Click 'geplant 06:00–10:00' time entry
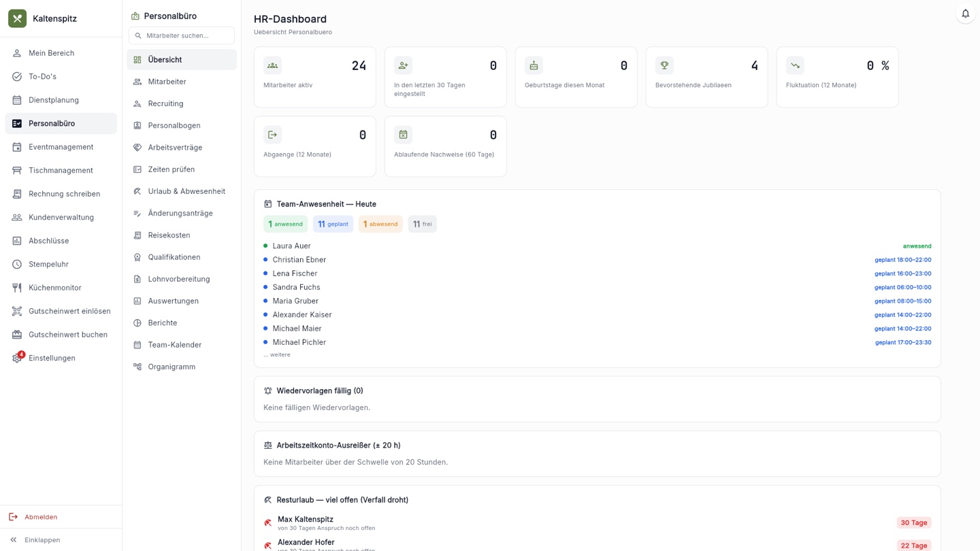Viewport: 980px width, 551px height. (903, 287)
